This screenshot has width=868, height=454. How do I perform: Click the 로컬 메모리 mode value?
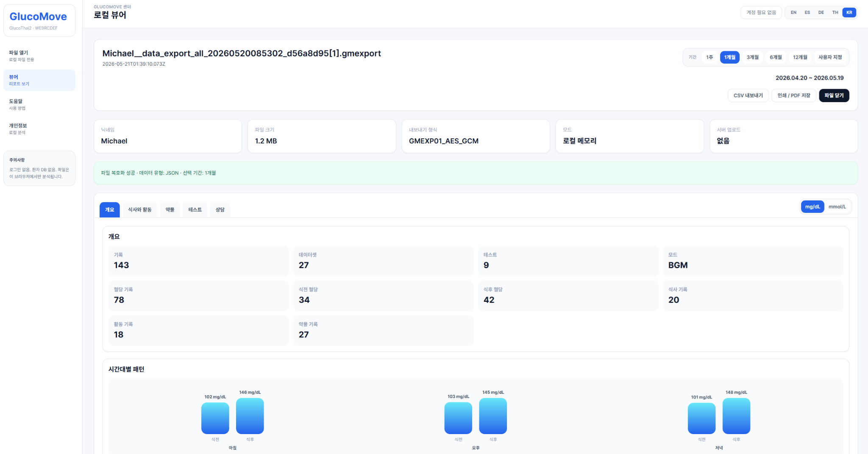pos(579,141)
